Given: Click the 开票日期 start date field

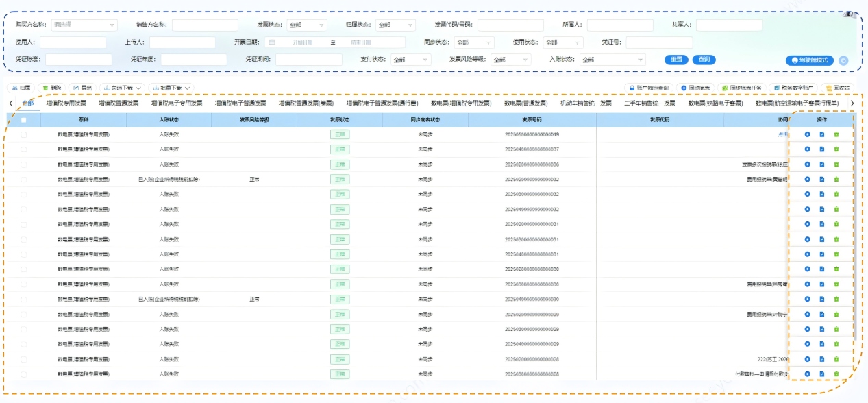Looking at the screenshot, I should point(301,42).
